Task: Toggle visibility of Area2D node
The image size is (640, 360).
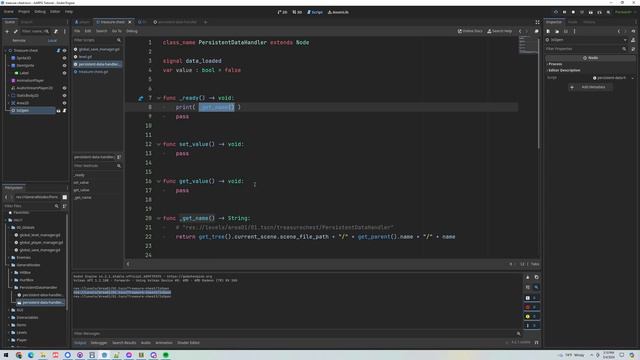Action: pyautogui.click(x=64, y=103)
